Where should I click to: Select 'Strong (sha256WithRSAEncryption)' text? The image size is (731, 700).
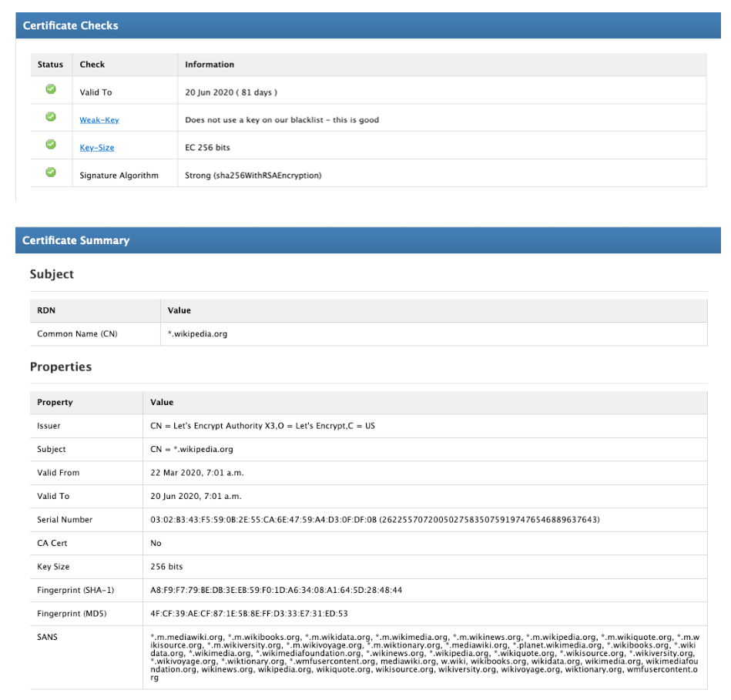253,176
